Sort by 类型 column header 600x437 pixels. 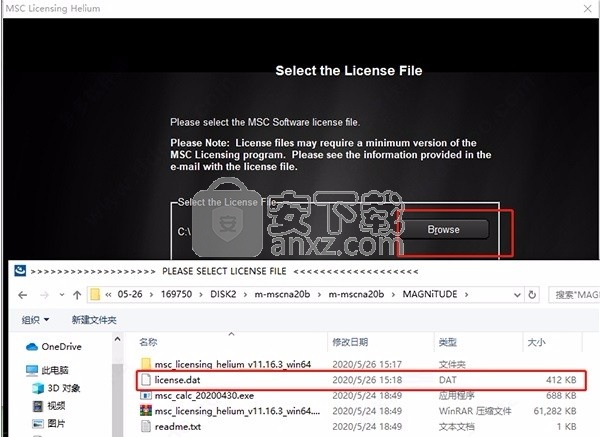(448, 342)
